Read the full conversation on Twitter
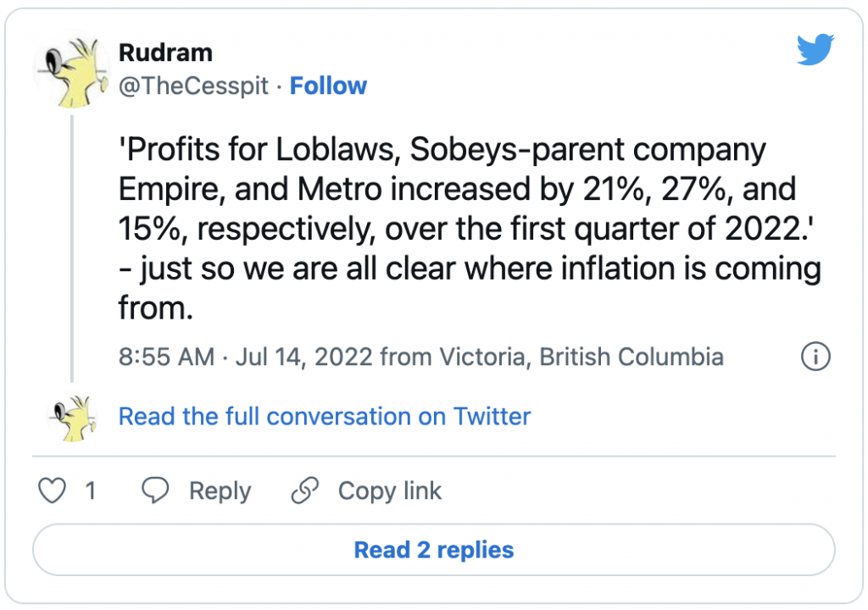868x610 pixels. click(325, 417)
